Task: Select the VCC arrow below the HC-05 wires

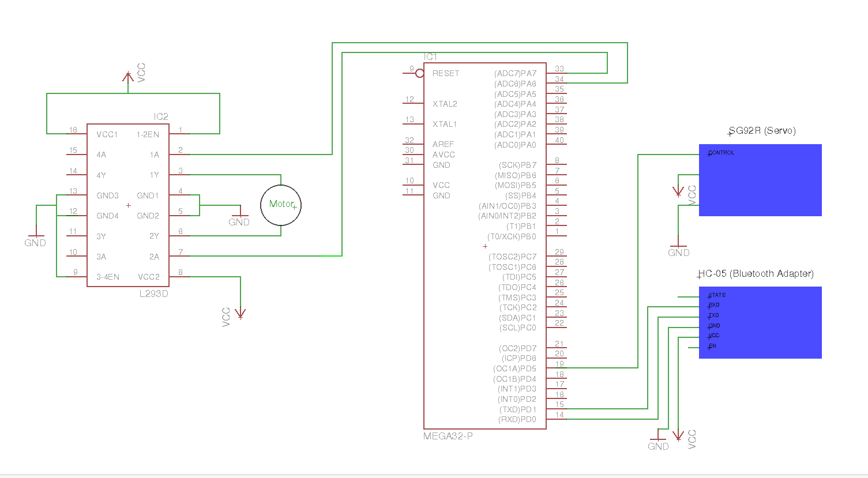Action: [x=678, y=435]
